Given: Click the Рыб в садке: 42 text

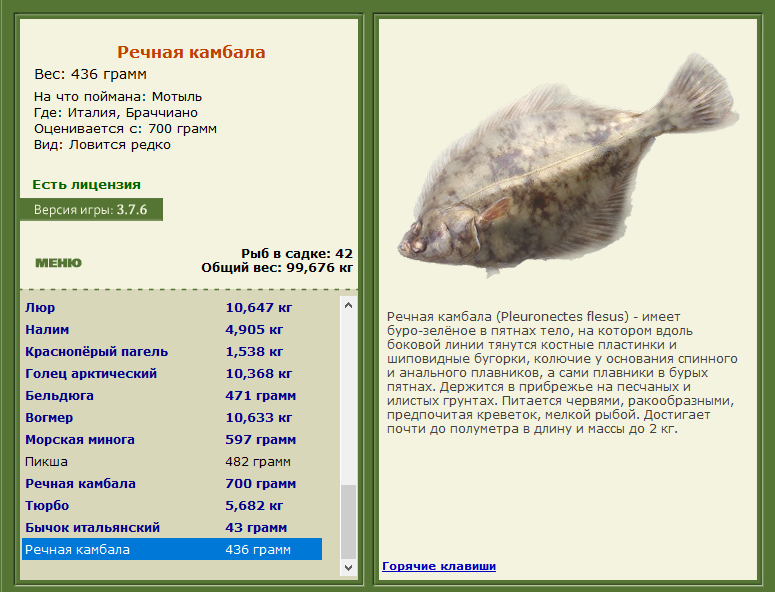Looking at the screenshot, I should [x=297, y=254].
